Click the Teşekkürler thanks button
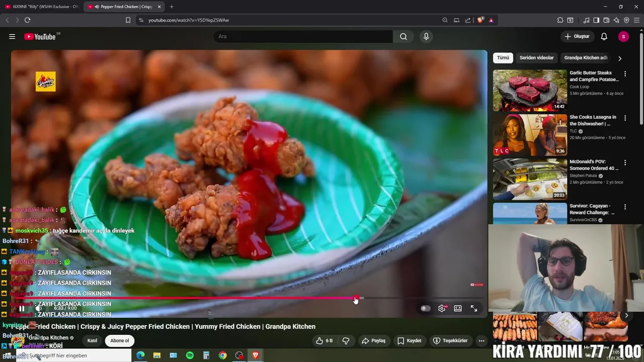 point(450,341)
